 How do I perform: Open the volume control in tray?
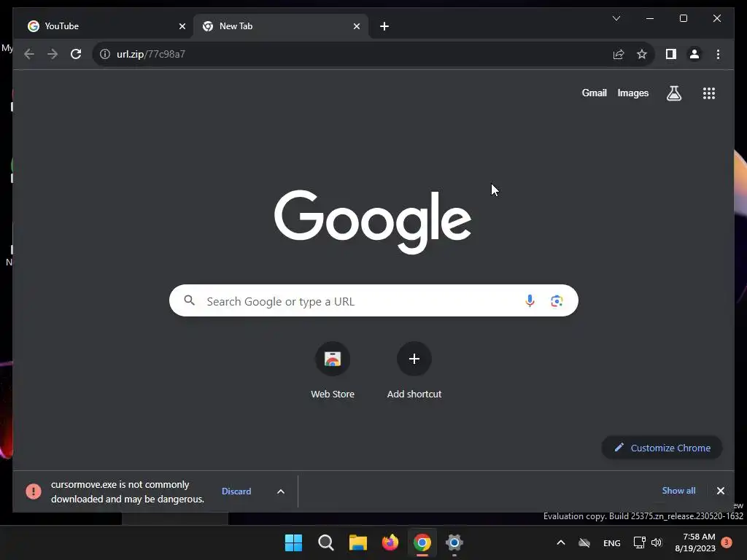657,542
